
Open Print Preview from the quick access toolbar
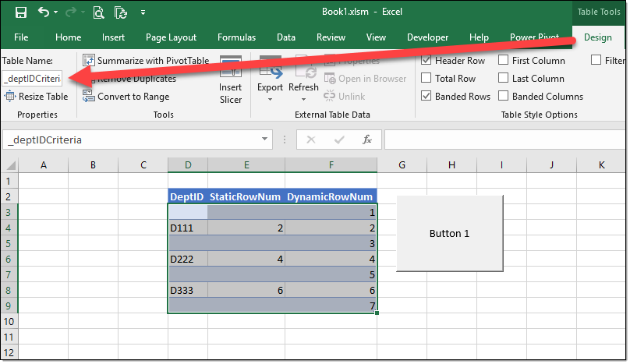click(98, 12)
